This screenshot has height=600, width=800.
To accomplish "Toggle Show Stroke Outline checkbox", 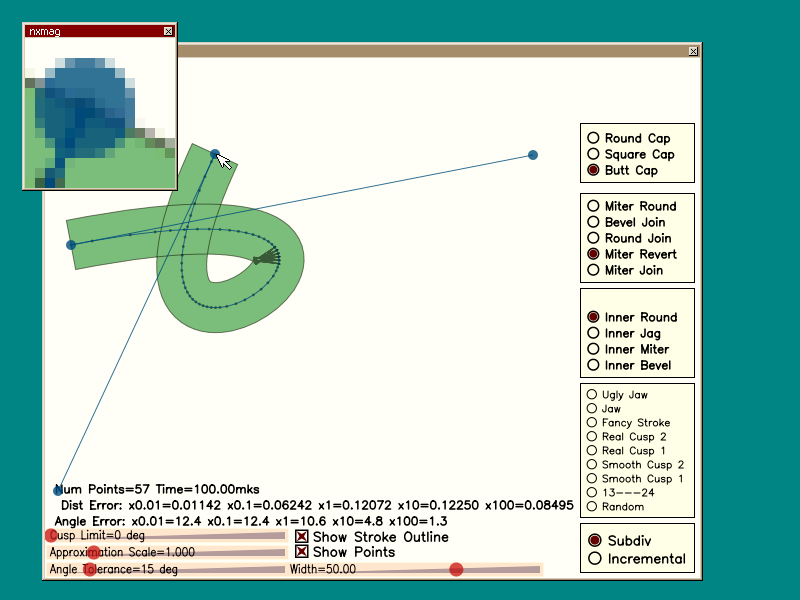I will 372,537.
